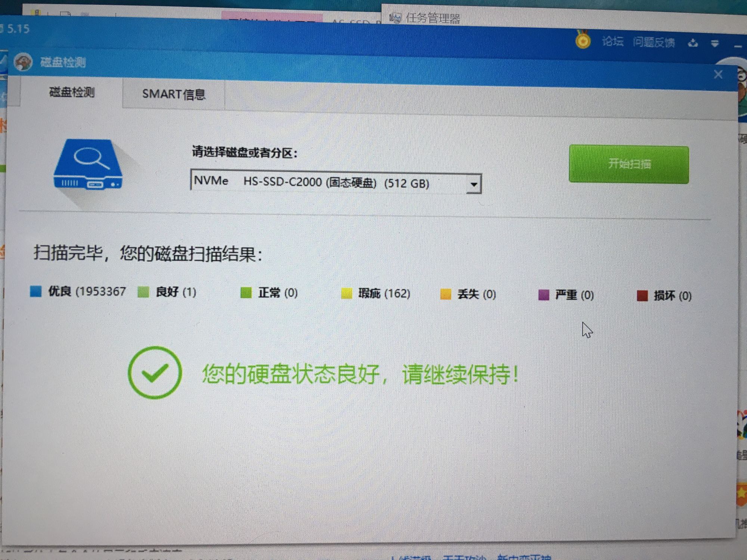Switch to the SMART信息 tab
Viewport: 747px width, 560px height.
click(x=174, y=94)
